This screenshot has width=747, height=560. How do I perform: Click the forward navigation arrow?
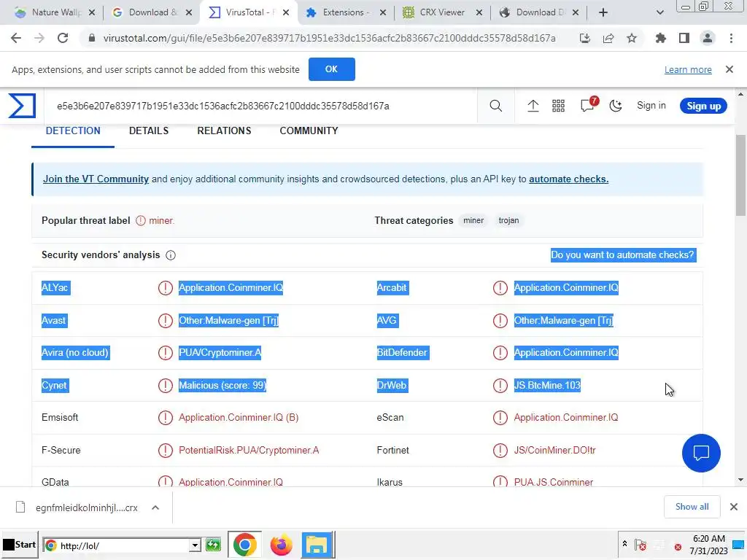[x=39, y=38]
